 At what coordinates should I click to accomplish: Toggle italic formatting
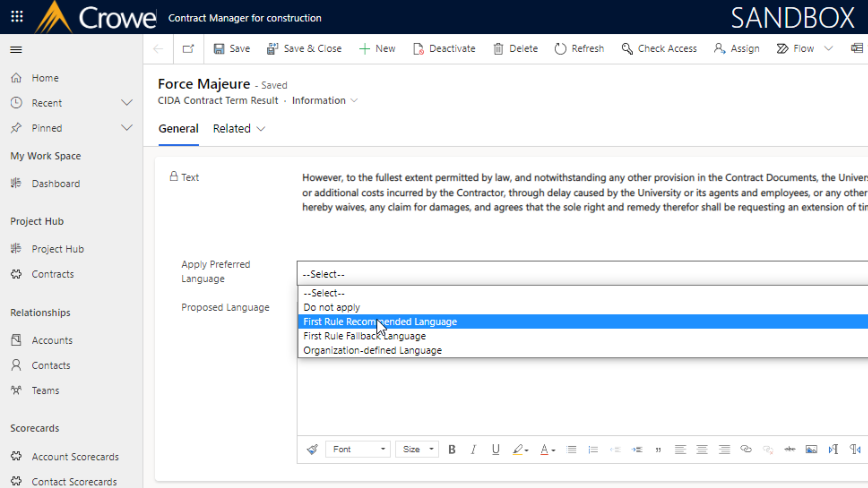[x=473, y=449]
